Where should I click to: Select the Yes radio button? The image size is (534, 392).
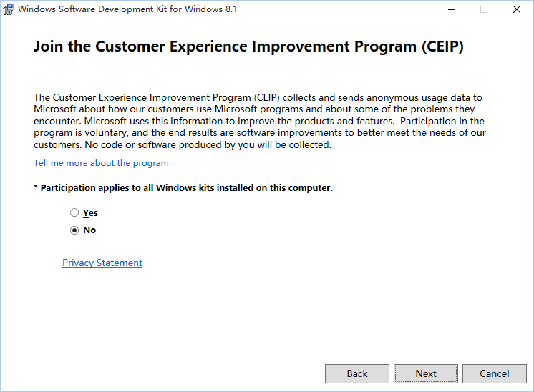pos(74,212)
